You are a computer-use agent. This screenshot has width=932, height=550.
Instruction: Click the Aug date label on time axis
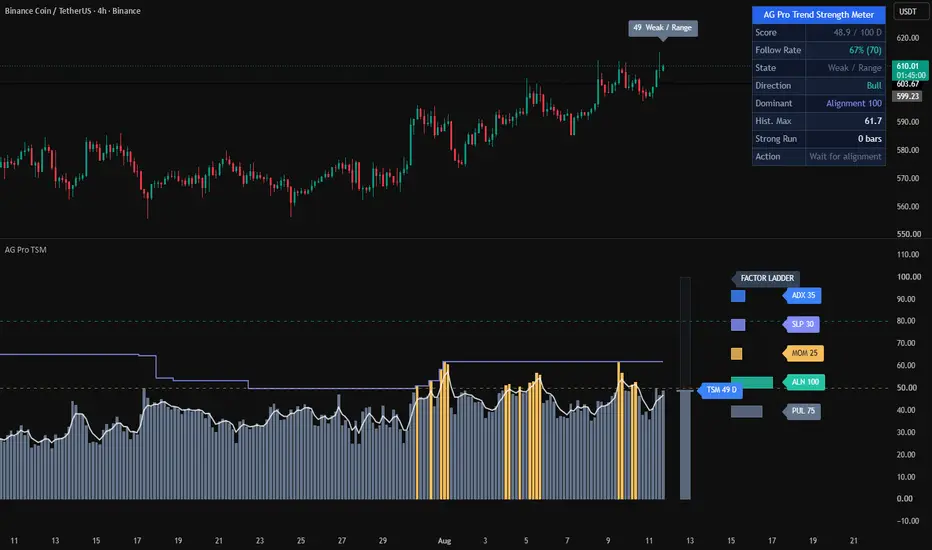[445, 540]
